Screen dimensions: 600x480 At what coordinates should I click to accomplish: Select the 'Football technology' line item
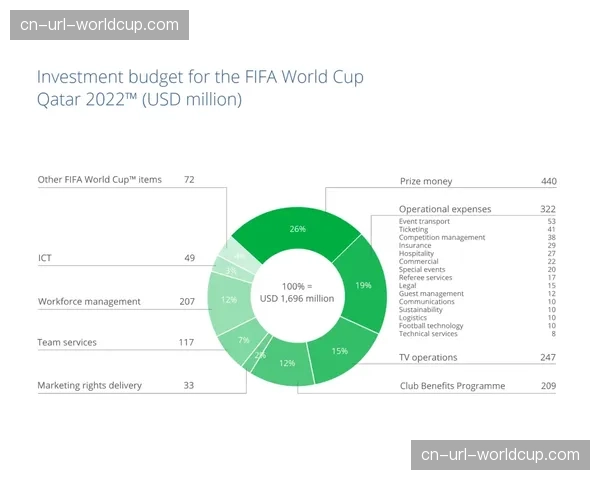(431, 326)
